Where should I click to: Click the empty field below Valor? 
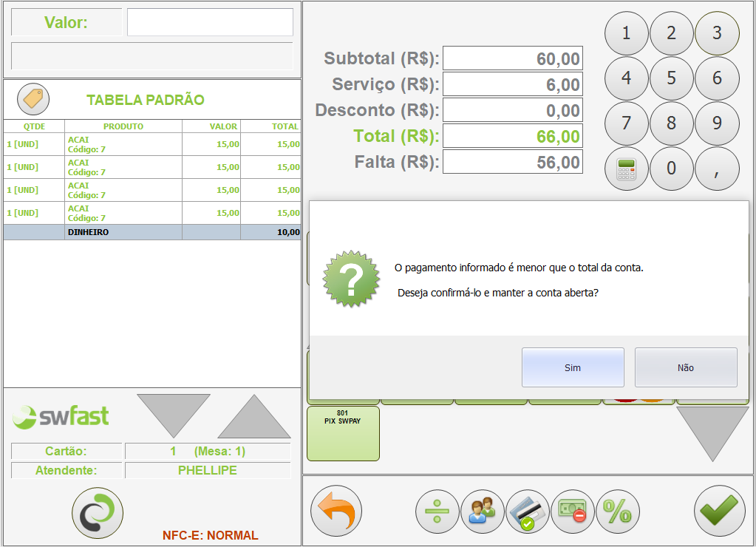[x=152, y=56]
